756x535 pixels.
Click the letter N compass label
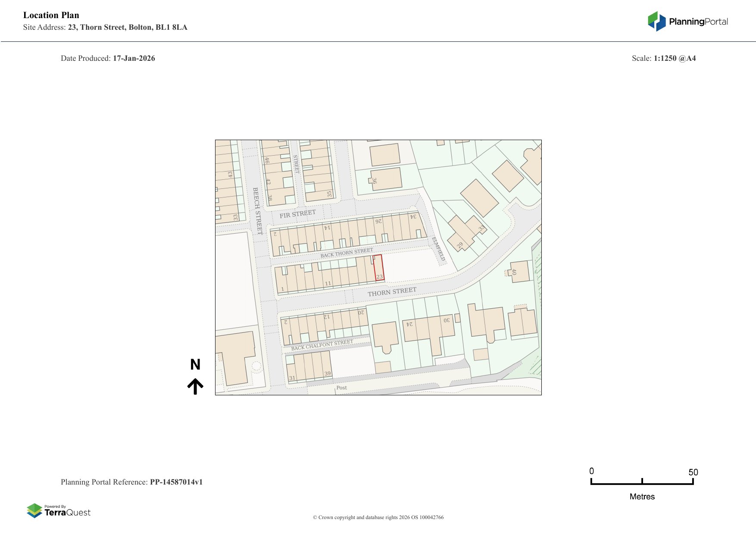195,365
